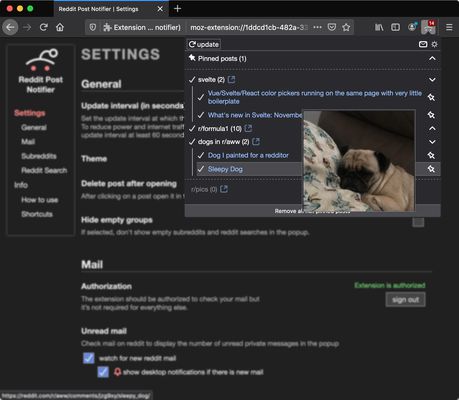
Task: Open the Library toolbar icon
Action: 379,27
